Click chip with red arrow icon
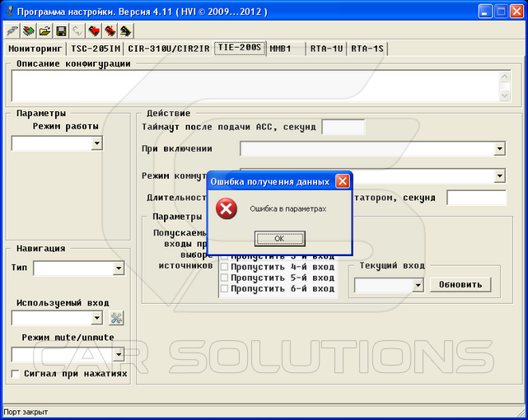Screen dimensions: 528x420 pyautogui.click(x=94, y=31)
